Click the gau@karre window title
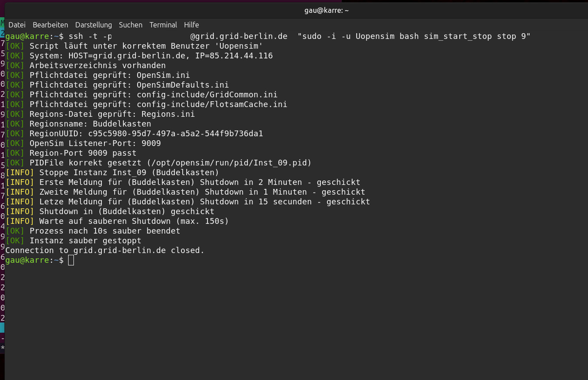The width and height of the screenshot is (588, 380). point(327,10)
